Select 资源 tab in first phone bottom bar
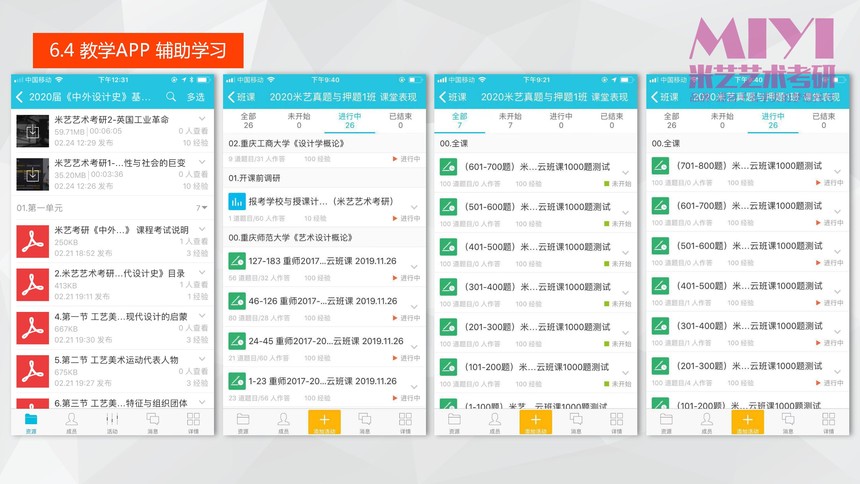The image size is (860, 484). tap(31, 423)
